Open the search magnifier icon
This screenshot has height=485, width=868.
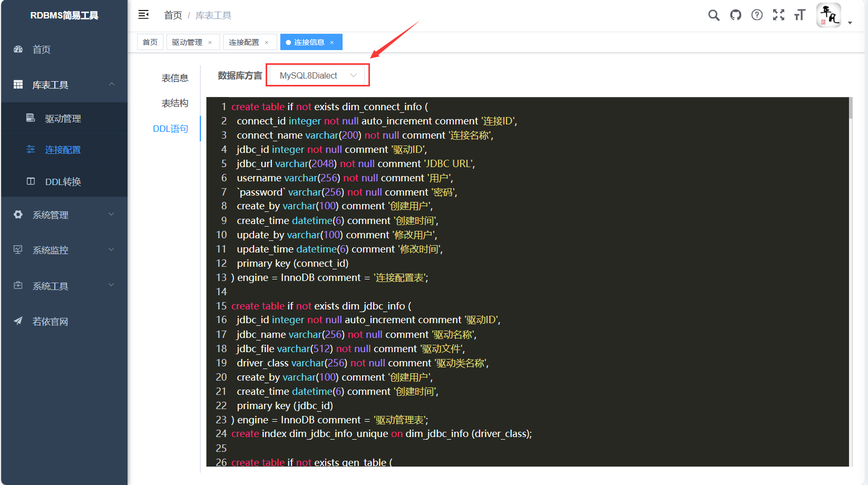tap(714, 15)
